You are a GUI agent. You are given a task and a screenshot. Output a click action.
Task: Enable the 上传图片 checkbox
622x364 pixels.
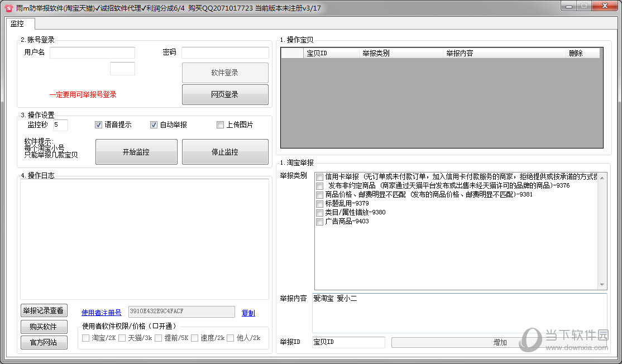pos(220,125)
